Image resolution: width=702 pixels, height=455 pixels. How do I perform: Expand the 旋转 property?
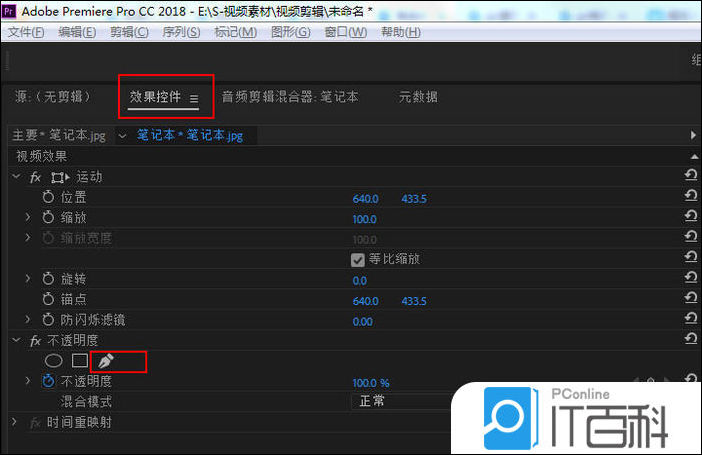pos(28,279)
